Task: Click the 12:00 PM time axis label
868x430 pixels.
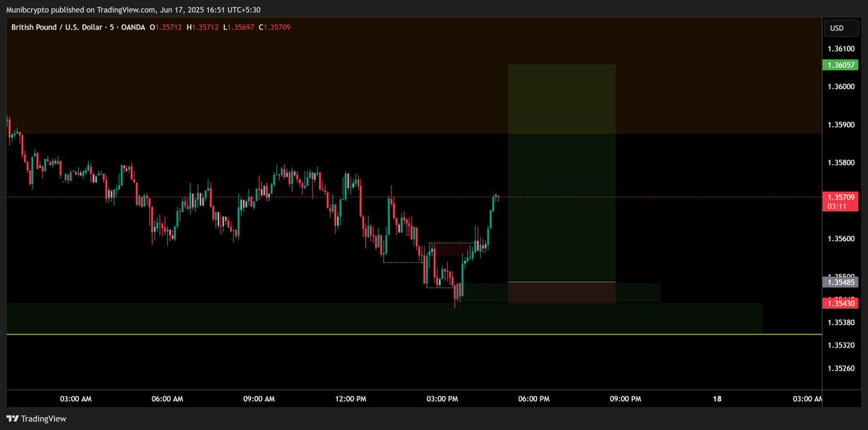Action: pos(351,399)
